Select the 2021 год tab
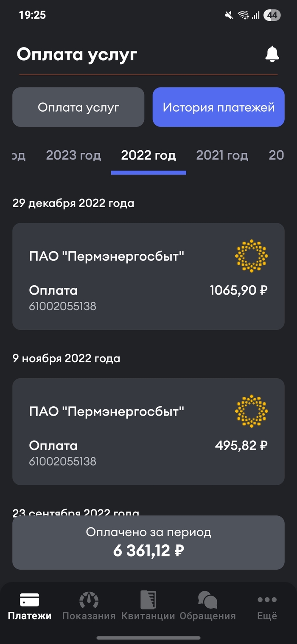 222,155
